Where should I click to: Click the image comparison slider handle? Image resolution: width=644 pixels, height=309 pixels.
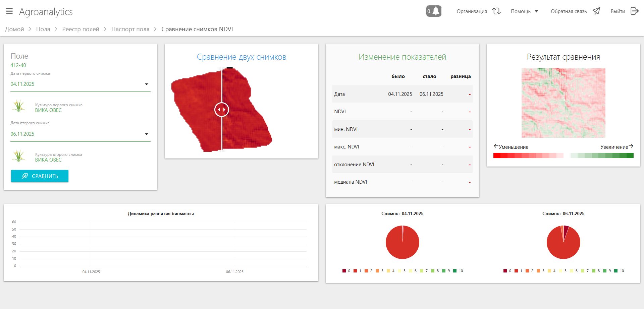(x=222, y=110)
